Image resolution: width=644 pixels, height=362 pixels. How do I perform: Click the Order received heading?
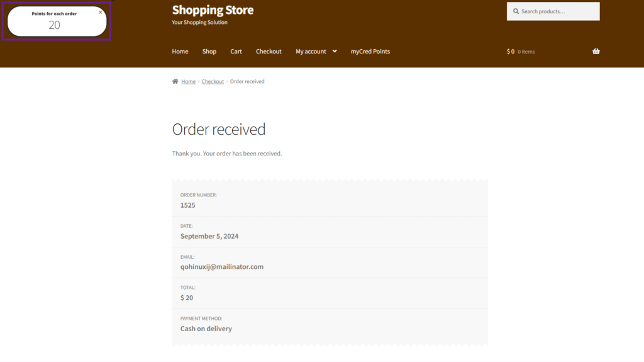[x=218, y=129]
